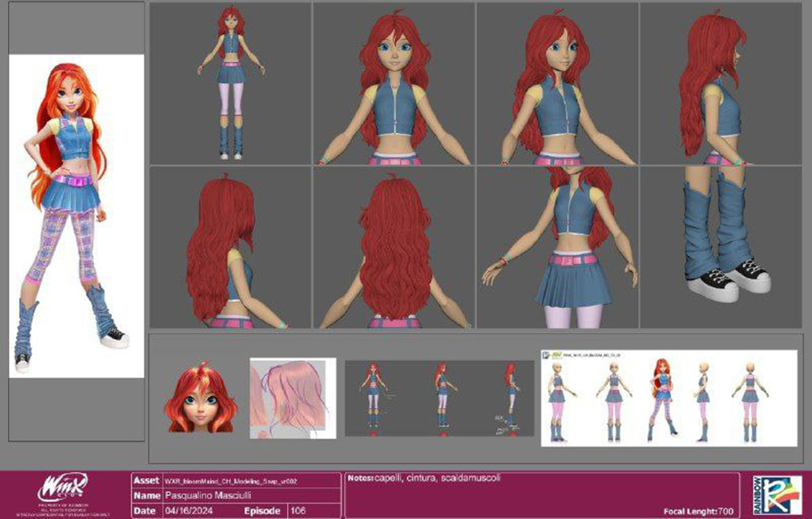Image resolution: width=812 pixels, height=519 pixels.
Task: Open the side profile upper-body view
Action: 721,83
